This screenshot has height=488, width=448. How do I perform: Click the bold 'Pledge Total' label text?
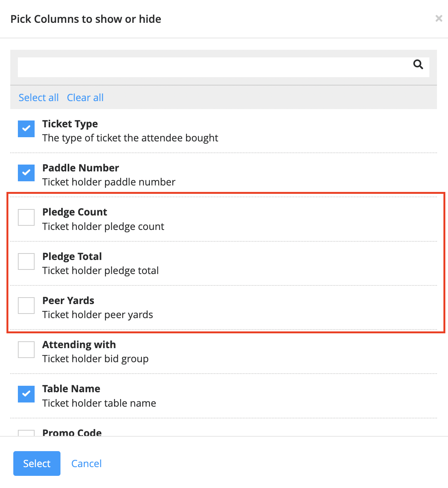(x=72, y=257)
